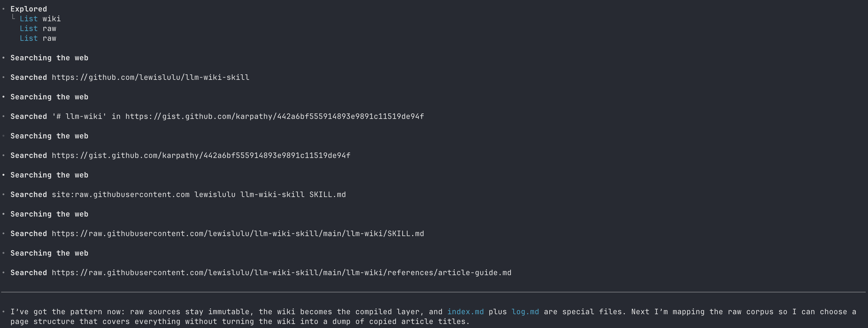Screen dimensions: 868x328
Task: Click the bullet beside the SKILL.md site: search line
Action: coord(3,194)
